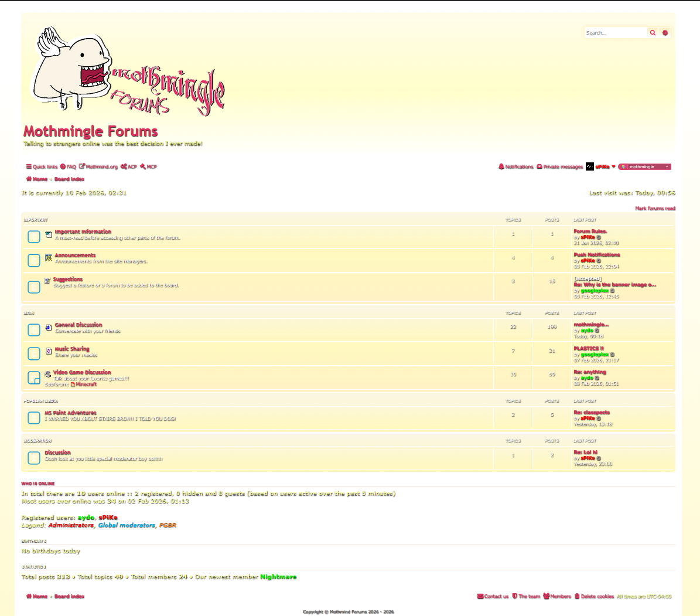Screen dimensions: 700x616
Task: Click the Mark forums read link
Action: click(x=655, y=209)
